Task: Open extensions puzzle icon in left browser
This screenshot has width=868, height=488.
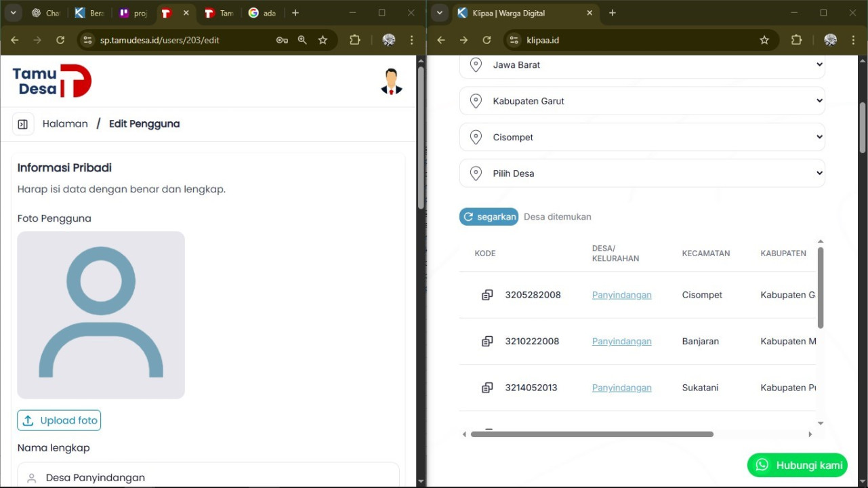Action: point(354,40)
